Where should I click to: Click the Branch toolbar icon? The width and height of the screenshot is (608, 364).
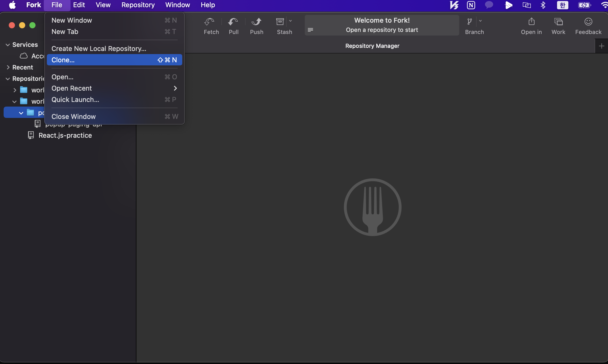pyautogui.click(x=470, y=22)
